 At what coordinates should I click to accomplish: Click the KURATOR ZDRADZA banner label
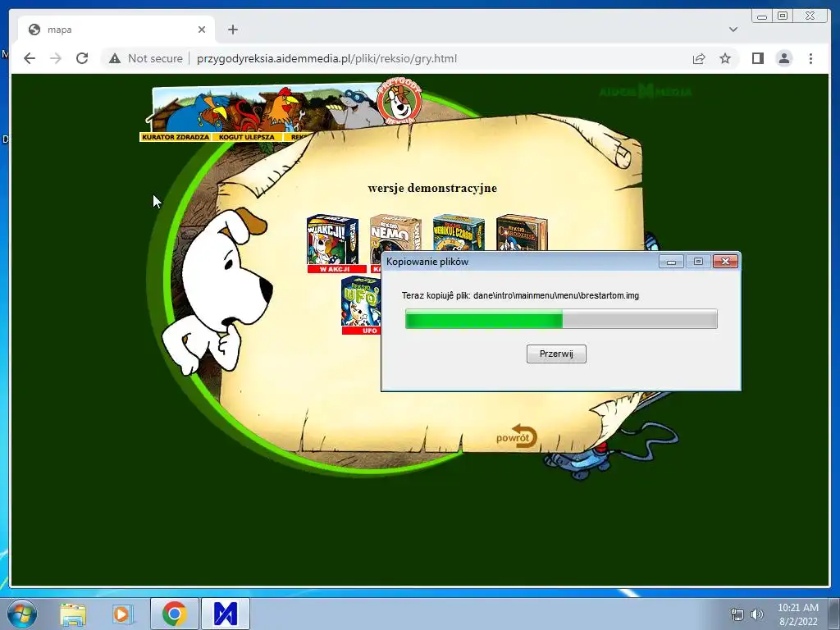176,137
